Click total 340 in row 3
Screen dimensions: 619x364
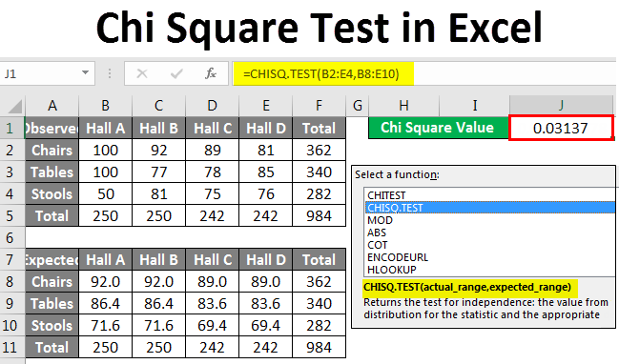point(319,172)
